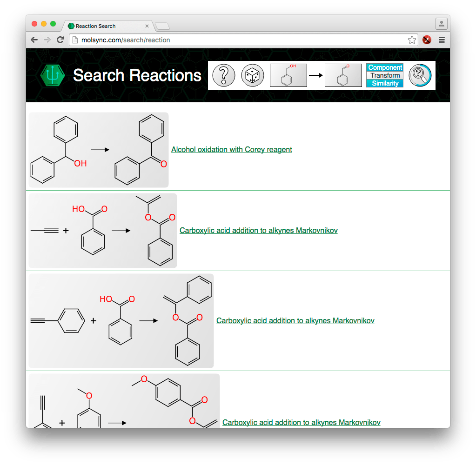
Task: Open the propyne Carboxylic acid addition link
Action: (258, 230)
